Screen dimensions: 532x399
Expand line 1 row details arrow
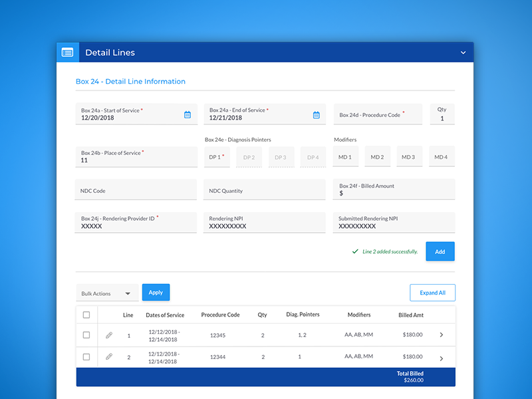[x=442, y=335]
